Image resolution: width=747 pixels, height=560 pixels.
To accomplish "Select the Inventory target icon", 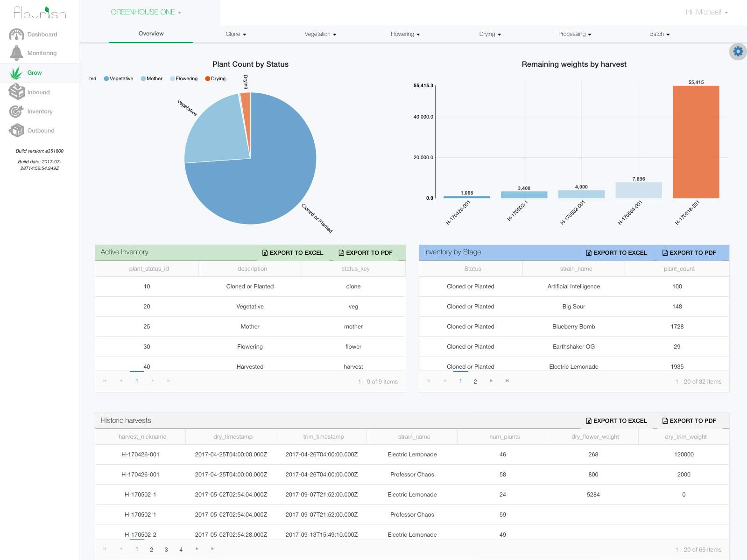I will click(x=16, y=111).
